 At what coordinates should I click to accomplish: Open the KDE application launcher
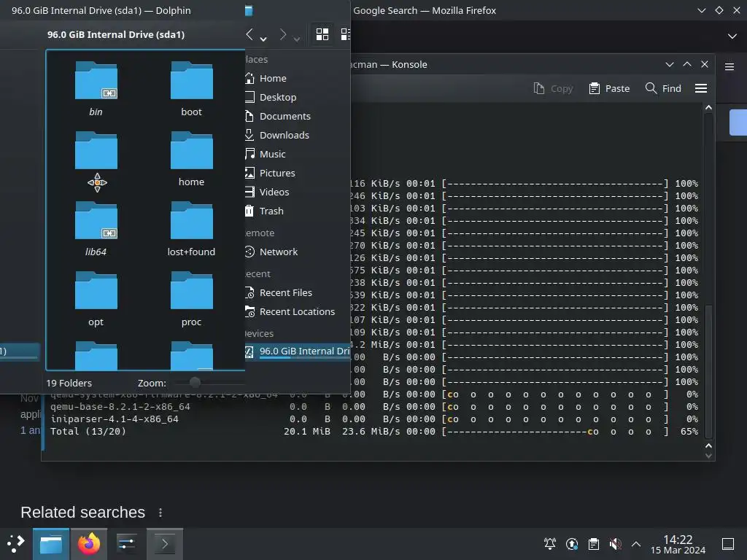tap(16, 543)
